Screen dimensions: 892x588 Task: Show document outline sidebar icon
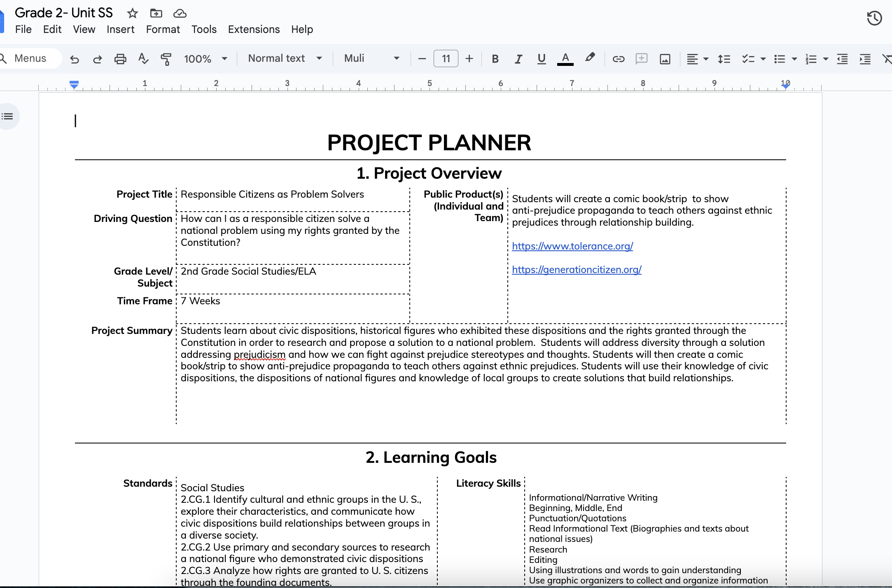tap(7, 117)
